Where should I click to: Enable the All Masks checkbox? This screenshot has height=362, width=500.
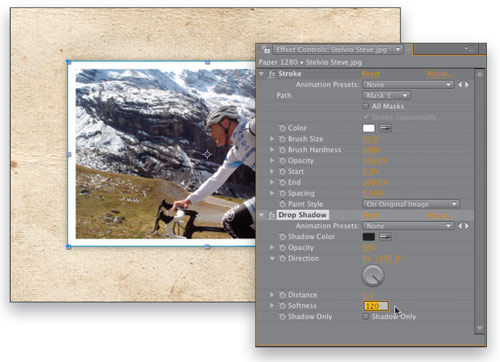coord(366,106)
